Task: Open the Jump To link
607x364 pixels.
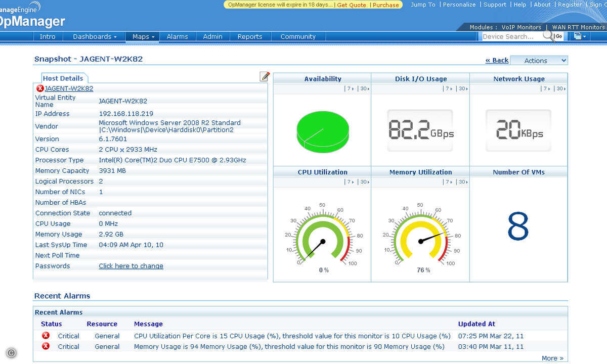Action: 423,5
